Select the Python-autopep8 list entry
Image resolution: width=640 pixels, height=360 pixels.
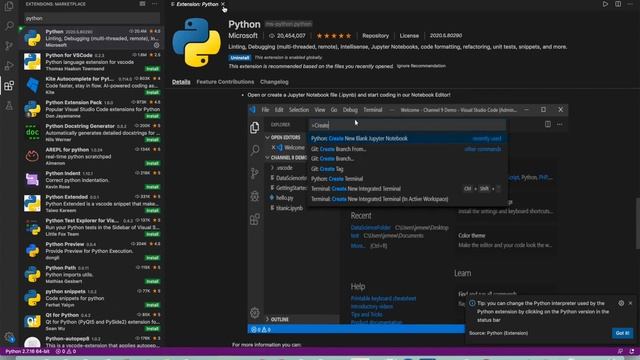(x=92, y=342)
